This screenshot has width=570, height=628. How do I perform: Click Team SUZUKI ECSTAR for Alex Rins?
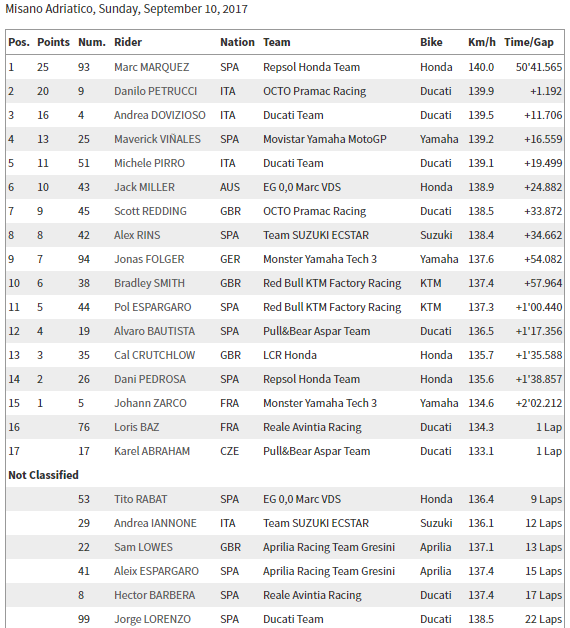316,235
